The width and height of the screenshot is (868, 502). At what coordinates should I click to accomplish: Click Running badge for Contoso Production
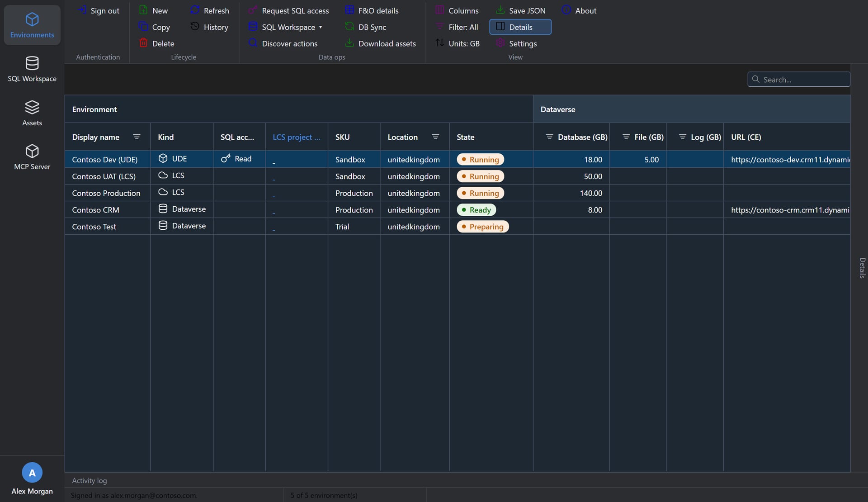pyautogui.click(x=480, y=193)
